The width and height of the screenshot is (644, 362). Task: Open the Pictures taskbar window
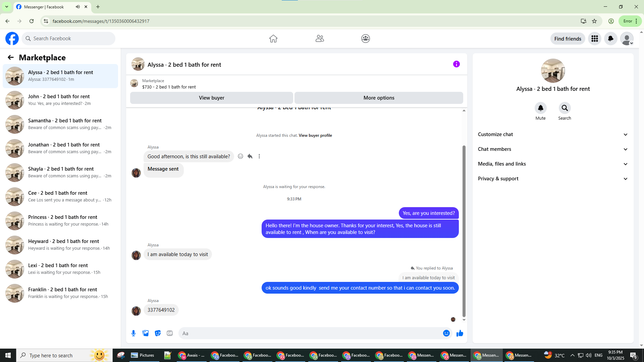point(143,355)
